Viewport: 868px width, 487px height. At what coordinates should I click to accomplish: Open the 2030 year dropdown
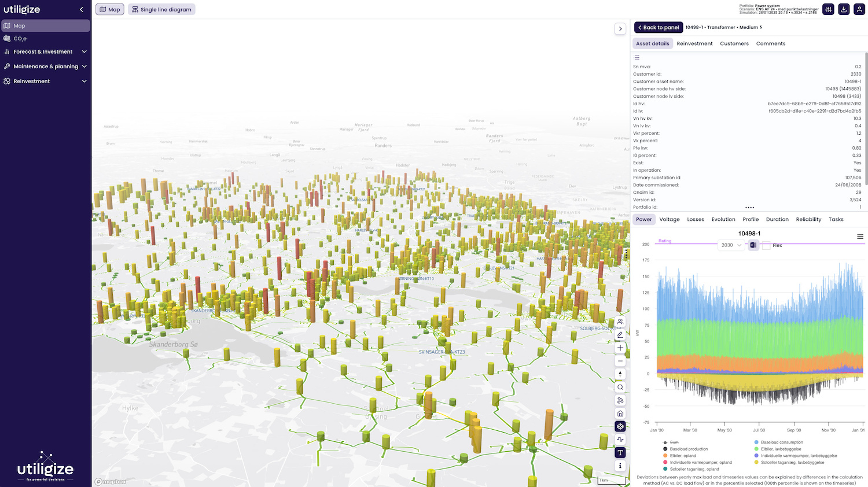point(731,245)
